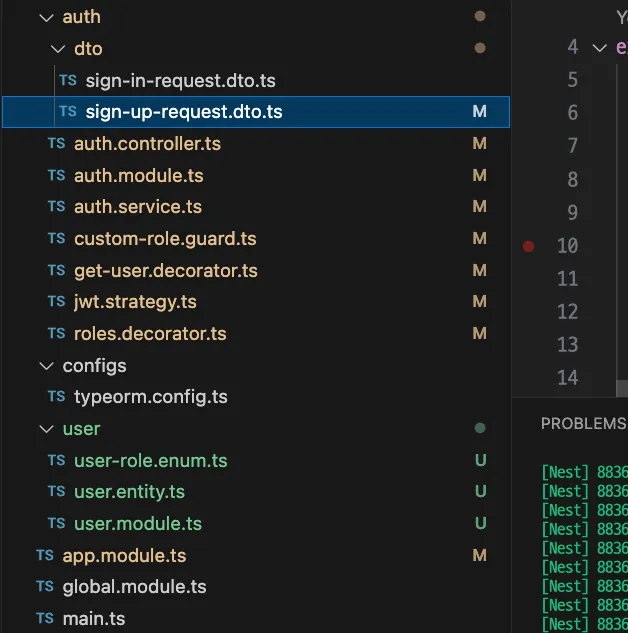
Task: Click the TS icon beside typeorm.config.ts
Action: click(x=56, y=397)
